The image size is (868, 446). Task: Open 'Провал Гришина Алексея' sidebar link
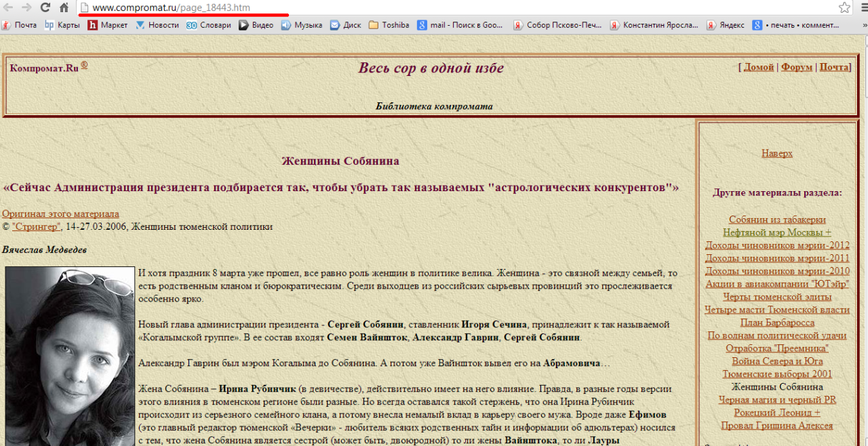tap(777, 426)
